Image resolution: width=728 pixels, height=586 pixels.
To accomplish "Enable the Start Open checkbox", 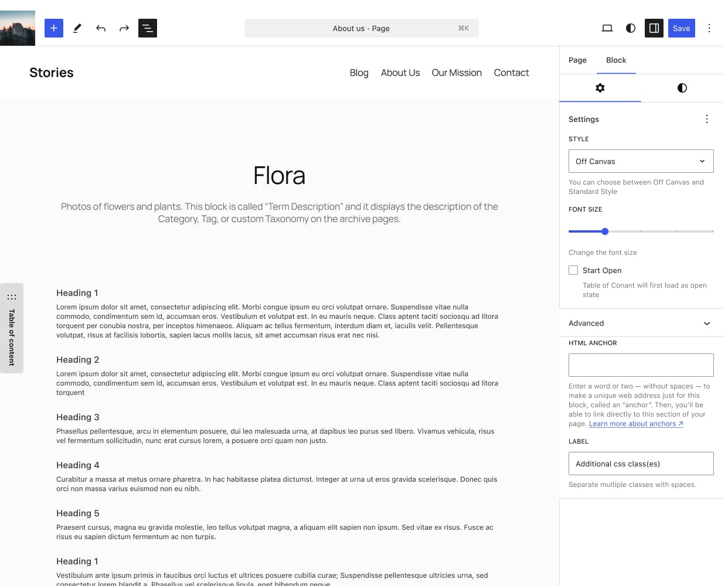I will pyautogui.click(x=573, y=270).
